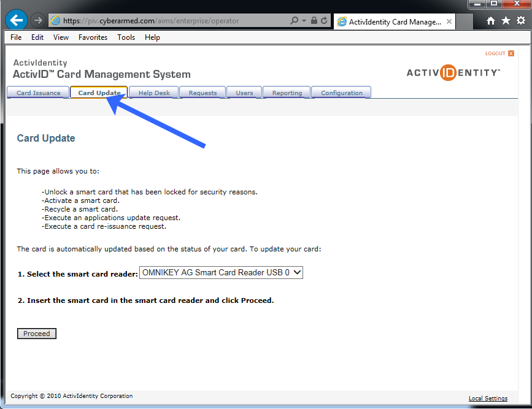Open the browser Home icon

[x=491, y=21]
